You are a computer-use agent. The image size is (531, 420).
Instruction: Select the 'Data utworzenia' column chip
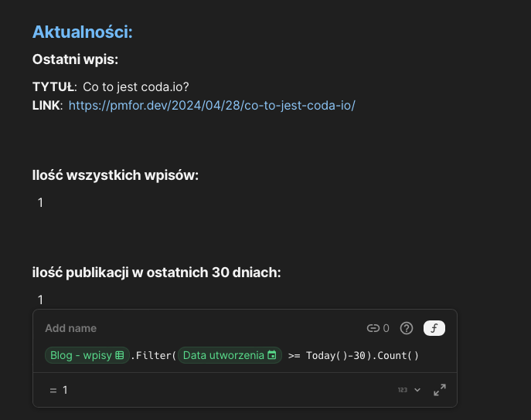223,355
